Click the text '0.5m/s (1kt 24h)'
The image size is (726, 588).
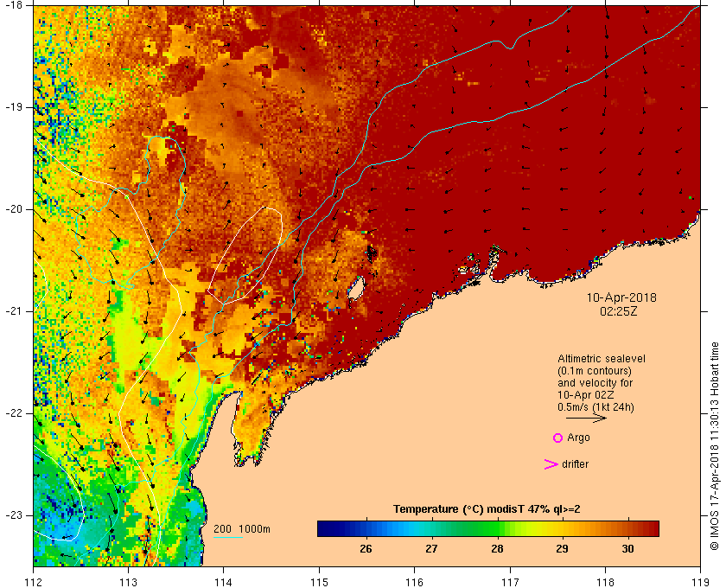595,406
